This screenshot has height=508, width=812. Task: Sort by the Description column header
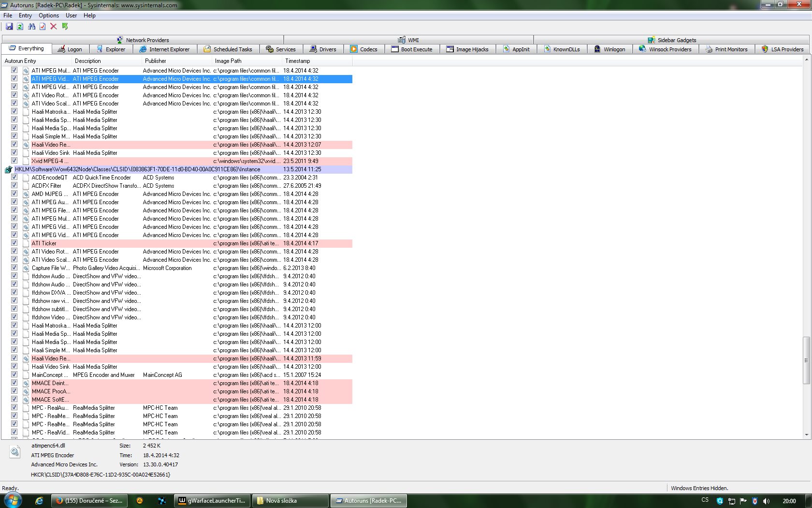(x=107, y=61)
